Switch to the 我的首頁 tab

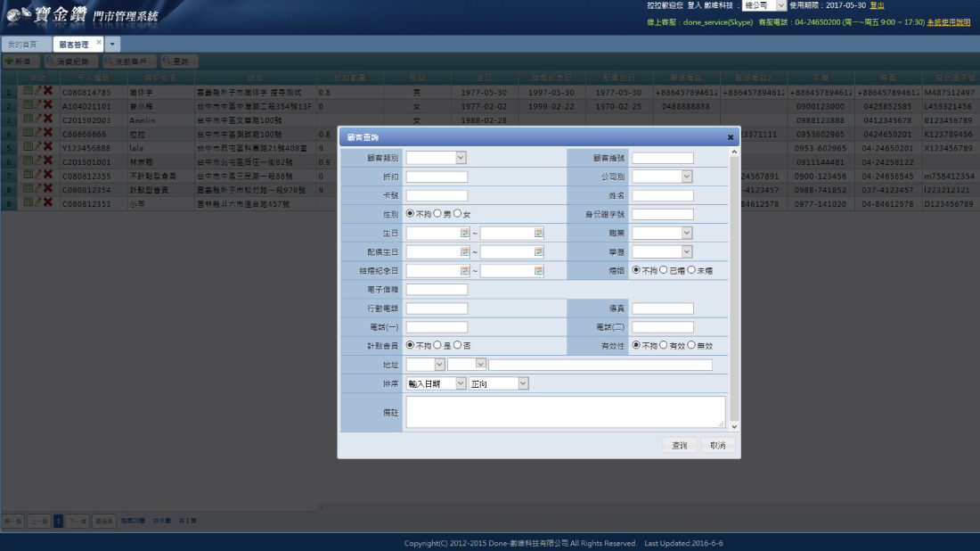[x=26, y=45]
